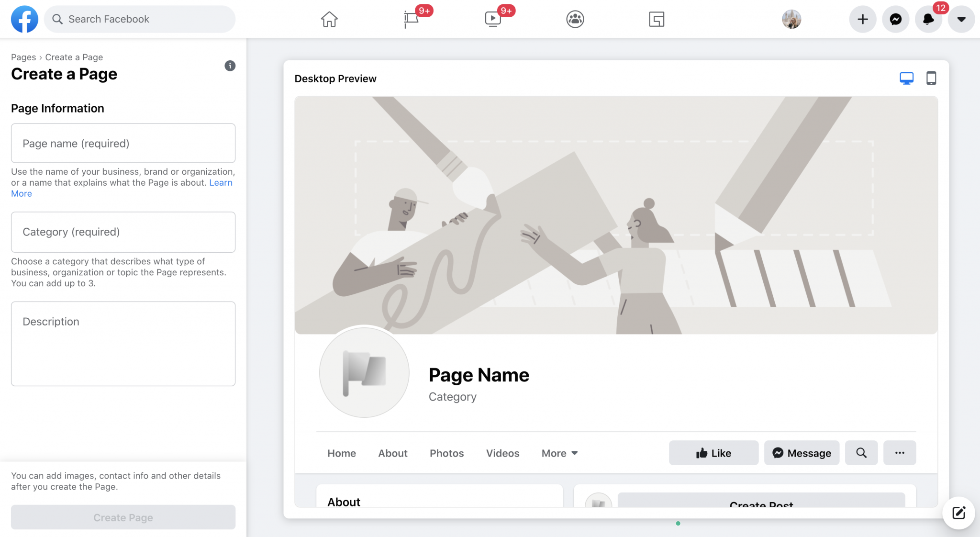Image resolution: width=980 pixels, height=537 pixels.
Task: Open the Gaming icon in top navigation
Action: click(x=657, y=19)
